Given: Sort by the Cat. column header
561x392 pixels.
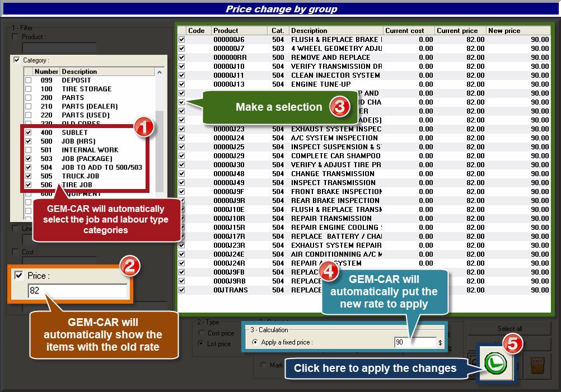Looking at the screenshot, I should 278,31.
